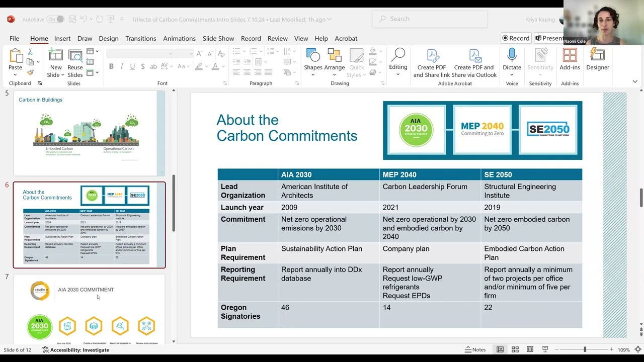Viewport: 644px width, 362px height.
Task: Switch to Slide Sorter view icon
Action: pyautogui.click(x=515, y=349)
